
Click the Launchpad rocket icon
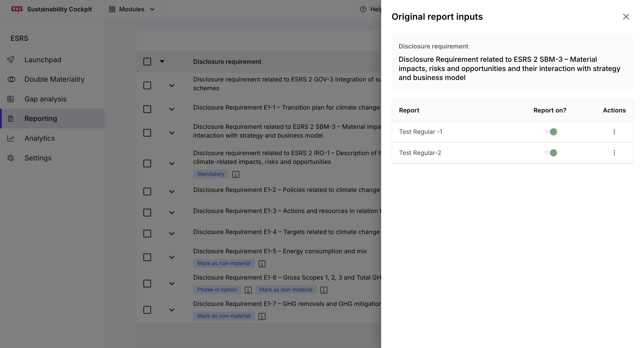point(11,60)
